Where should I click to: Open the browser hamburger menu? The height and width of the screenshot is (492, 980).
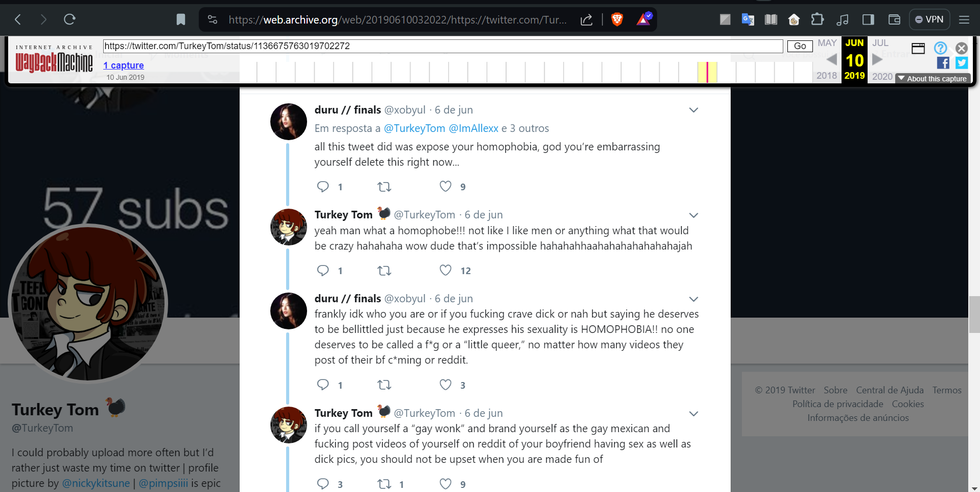964,19
